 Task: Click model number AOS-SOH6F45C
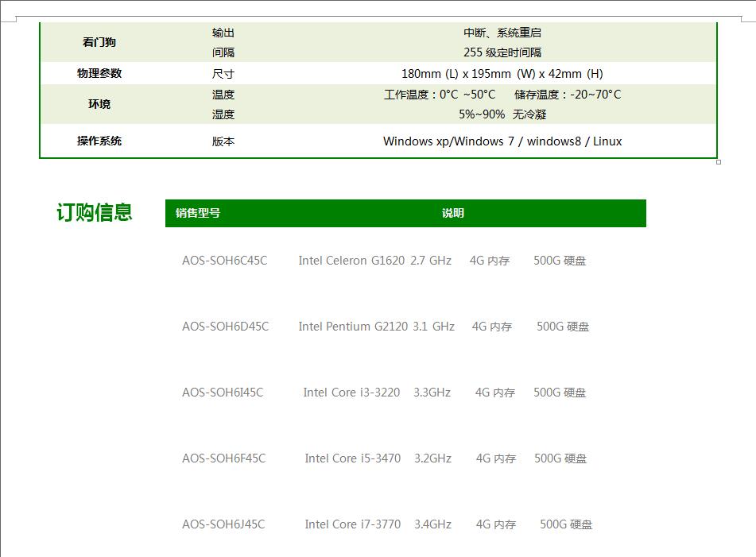[x=223, y=458]
